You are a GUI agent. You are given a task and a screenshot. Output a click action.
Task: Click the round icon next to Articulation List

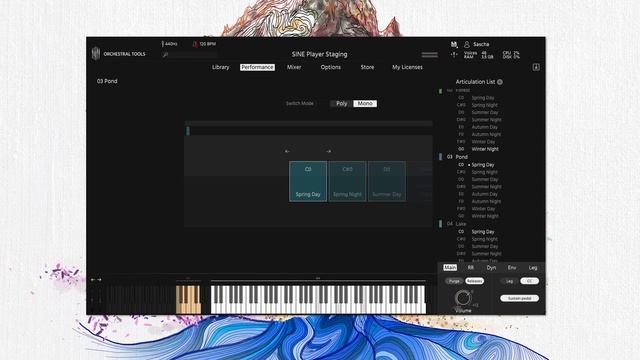tap(500, 82)
